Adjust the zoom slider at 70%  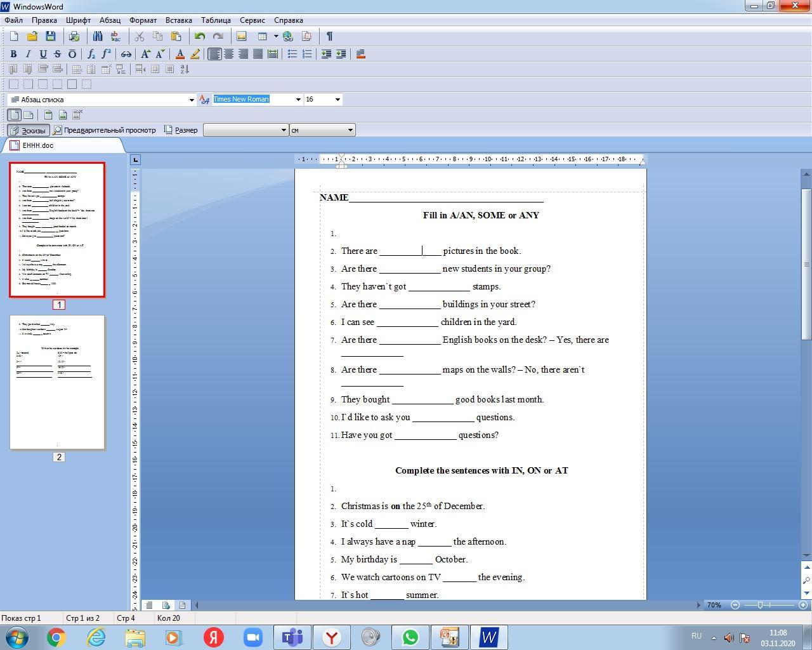760,605
